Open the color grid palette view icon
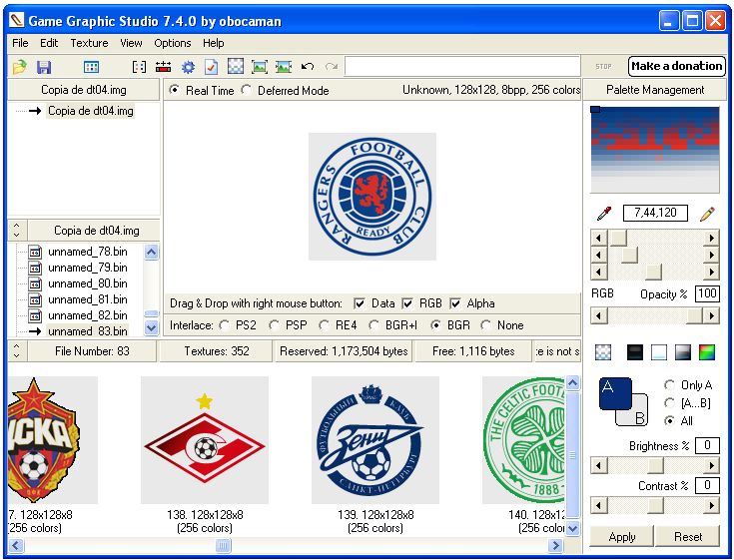This screenshot has width=734, height=560. [x=91, y=67]
